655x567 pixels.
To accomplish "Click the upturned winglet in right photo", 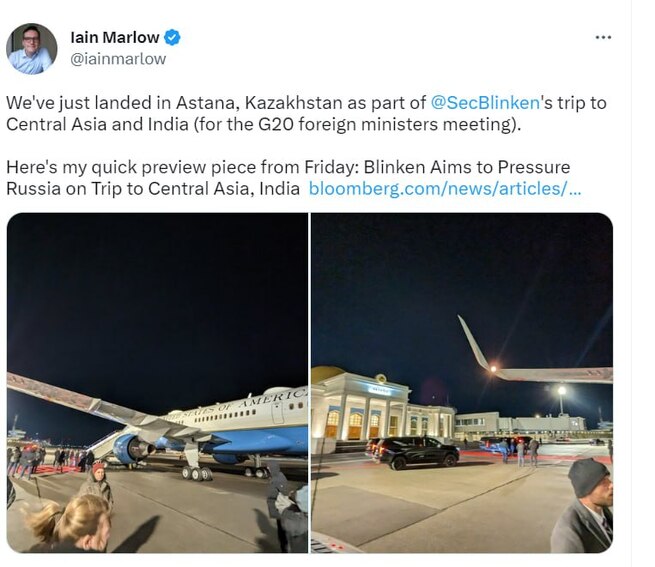I will click(474, 343).
